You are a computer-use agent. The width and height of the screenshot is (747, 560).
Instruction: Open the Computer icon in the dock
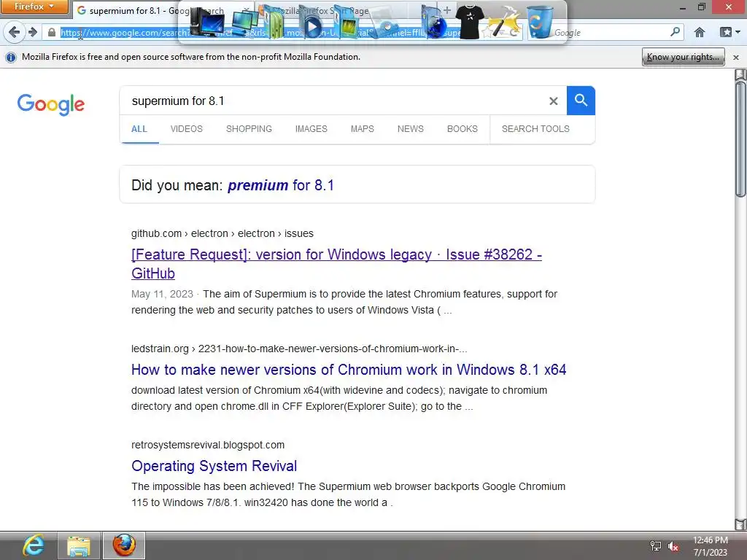pos(206,22)
